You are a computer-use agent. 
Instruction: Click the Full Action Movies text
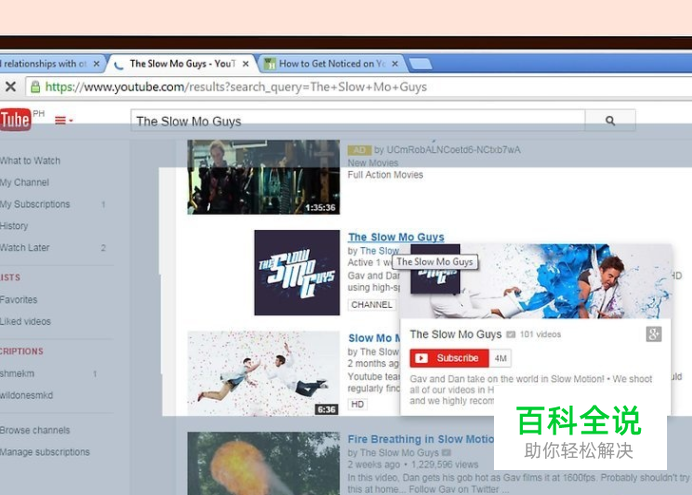coord(385,175)
